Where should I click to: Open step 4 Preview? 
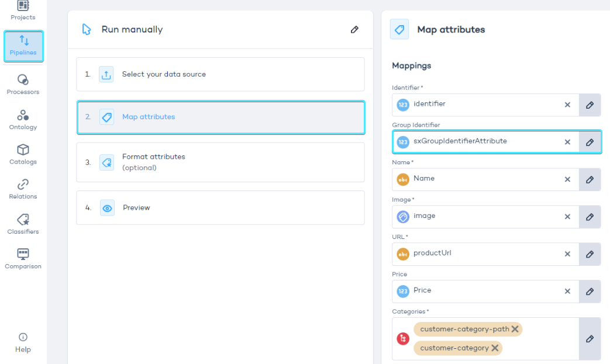[220, 208]
